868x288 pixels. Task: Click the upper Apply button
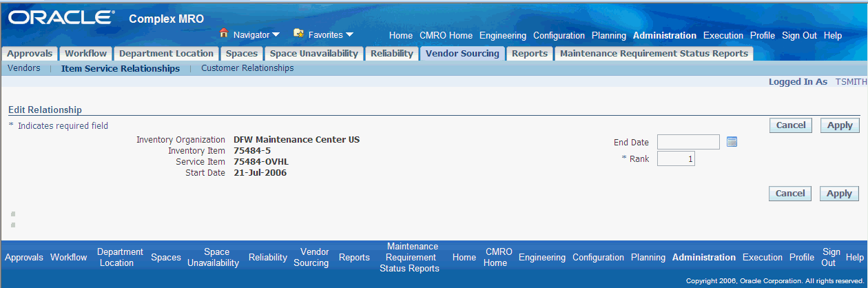coord(839,125)
